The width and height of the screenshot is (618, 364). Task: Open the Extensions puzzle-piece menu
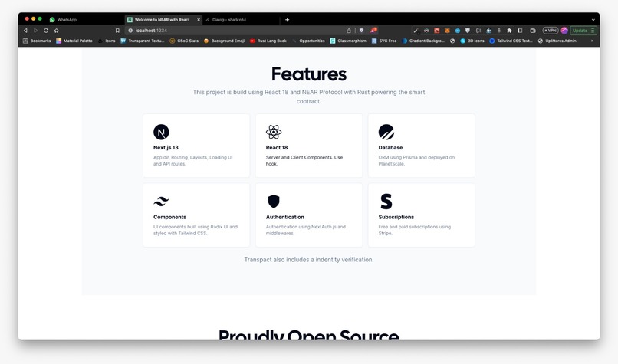click(509, 31)
